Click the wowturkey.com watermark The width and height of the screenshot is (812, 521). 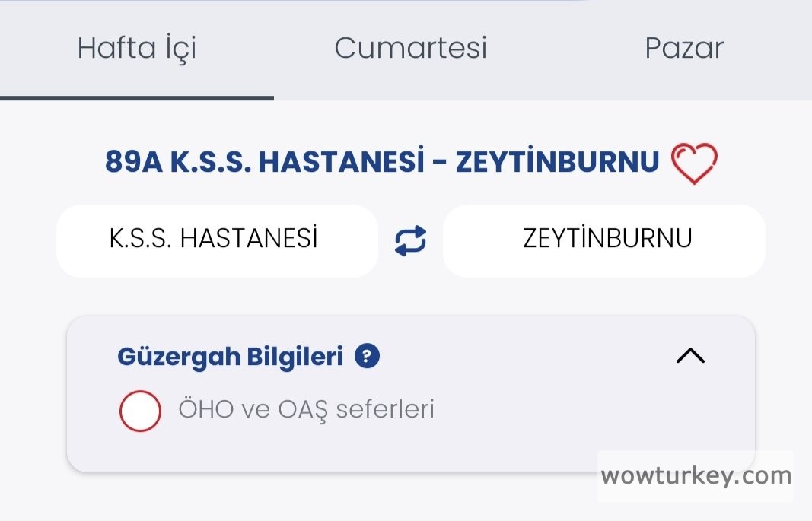click(x=696, y=477)
